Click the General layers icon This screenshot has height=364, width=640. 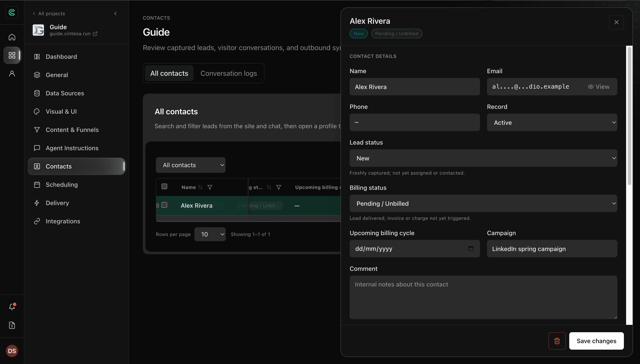point(37,75)
